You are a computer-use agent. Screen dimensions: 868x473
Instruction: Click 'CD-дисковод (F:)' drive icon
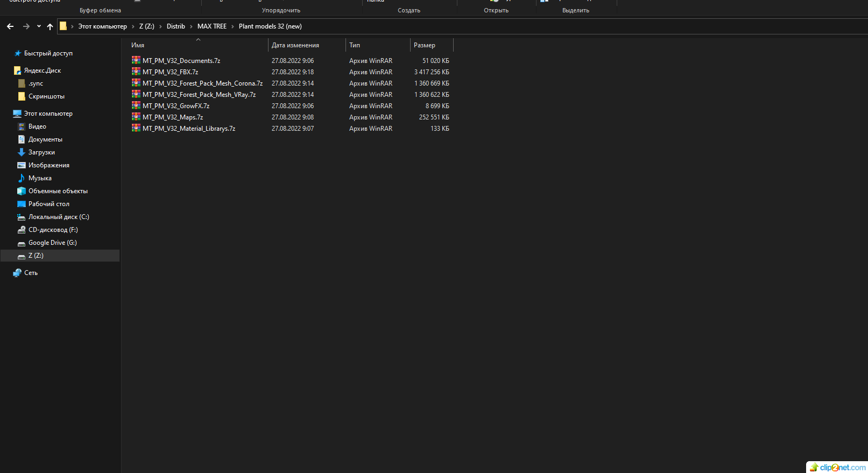[x=22, y=230]
